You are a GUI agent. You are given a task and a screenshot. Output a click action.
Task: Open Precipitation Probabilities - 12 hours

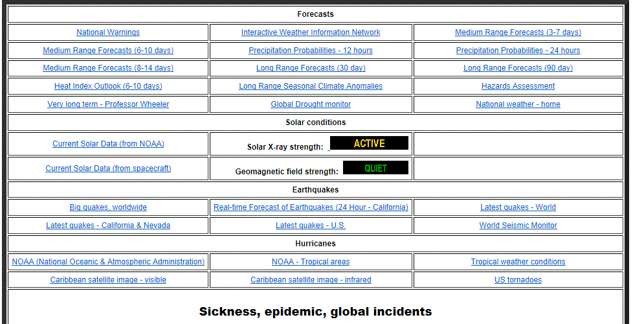pos(311,50)
